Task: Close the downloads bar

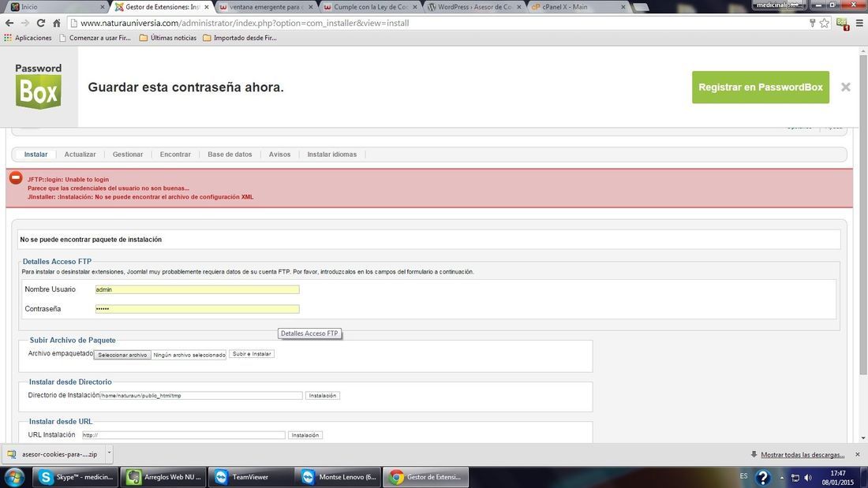Action: [x=858, y=454]
